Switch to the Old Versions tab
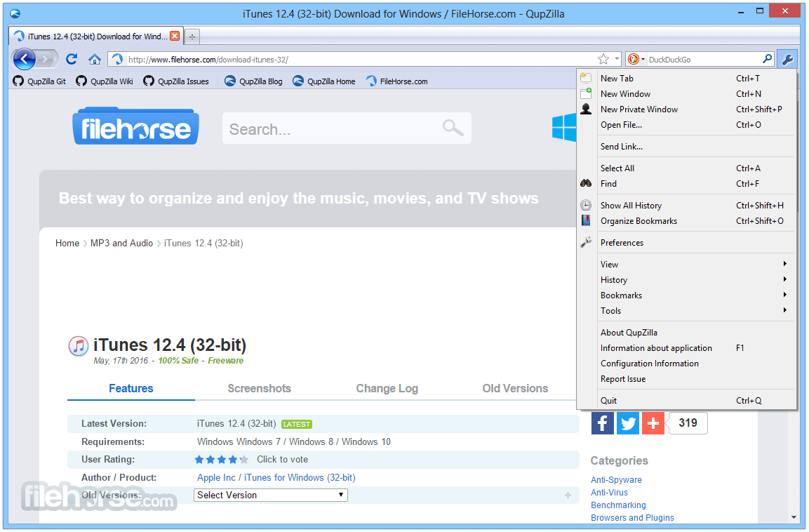This screenshot has height=532, width=809. [x=515, y=389]
